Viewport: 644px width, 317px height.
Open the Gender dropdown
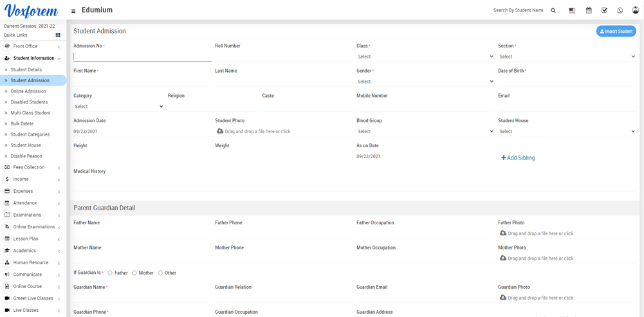click(425, 82)
